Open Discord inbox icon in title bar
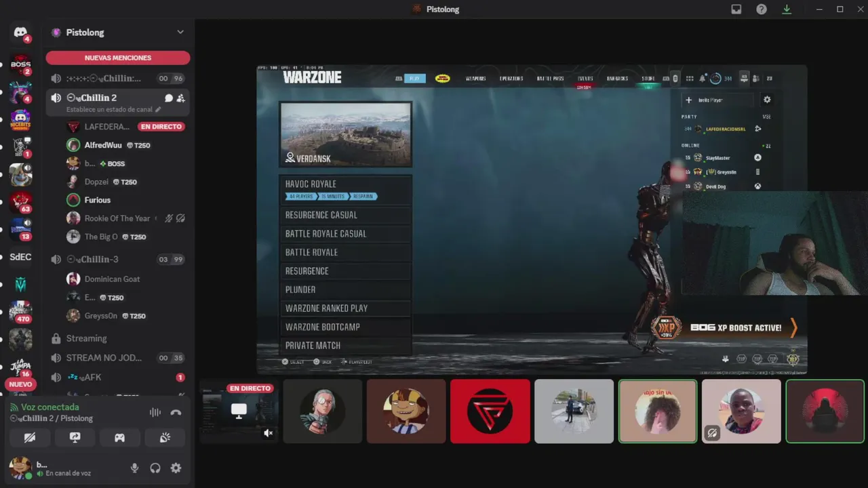 [736, 9]
